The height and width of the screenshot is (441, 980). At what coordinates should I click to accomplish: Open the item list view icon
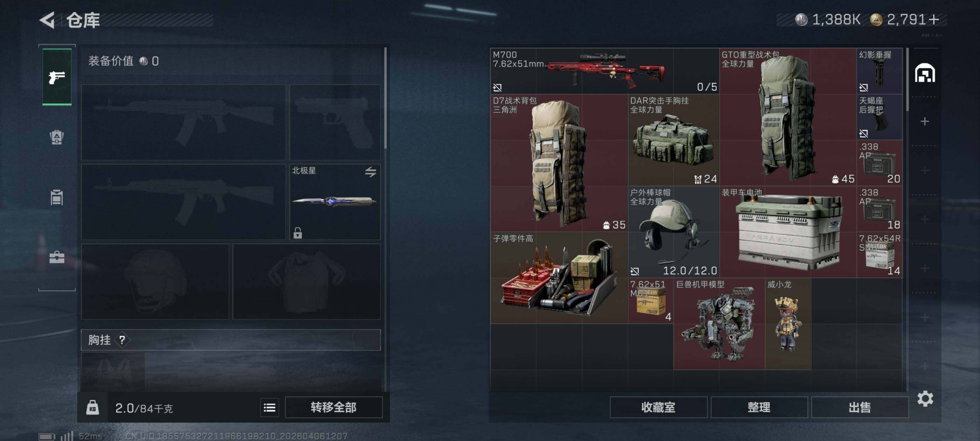[x=269, y=408]
